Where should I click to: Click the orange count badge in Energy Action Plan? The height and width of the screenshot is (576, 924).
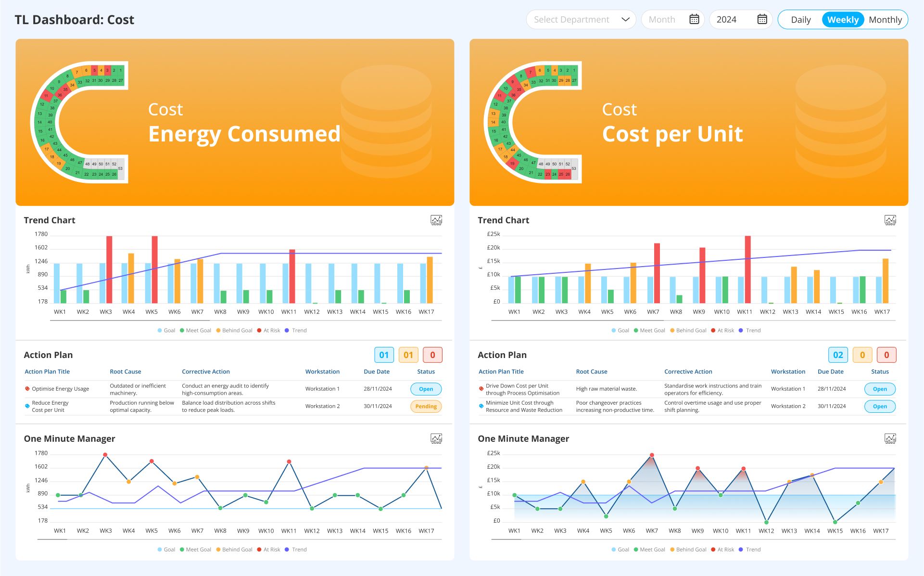pyautogui.click(x=408, y=355)
